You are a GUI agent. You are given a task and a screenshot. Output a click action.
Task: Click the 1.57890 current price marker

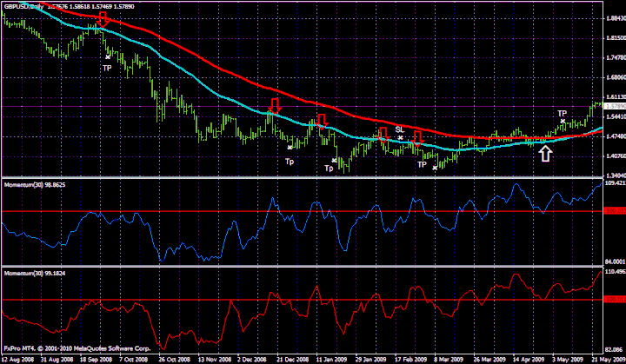(x=616, y=107)
